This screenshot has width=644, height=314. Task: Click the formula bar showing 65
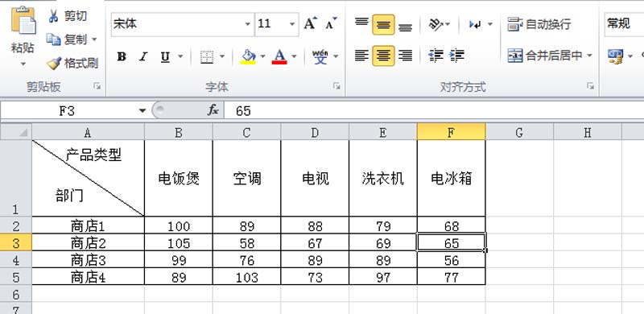pyautogui.click(x=434, y=110)
